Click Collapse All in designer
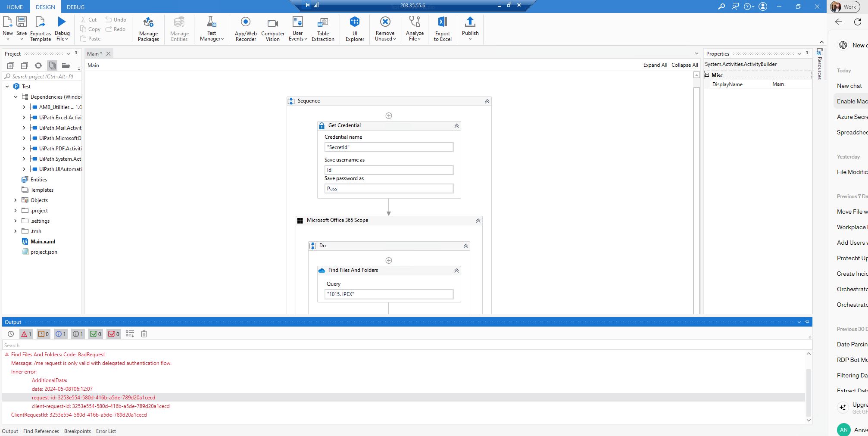Image resolution: width=868 pixels, height=436 pixels. [684, 65]
